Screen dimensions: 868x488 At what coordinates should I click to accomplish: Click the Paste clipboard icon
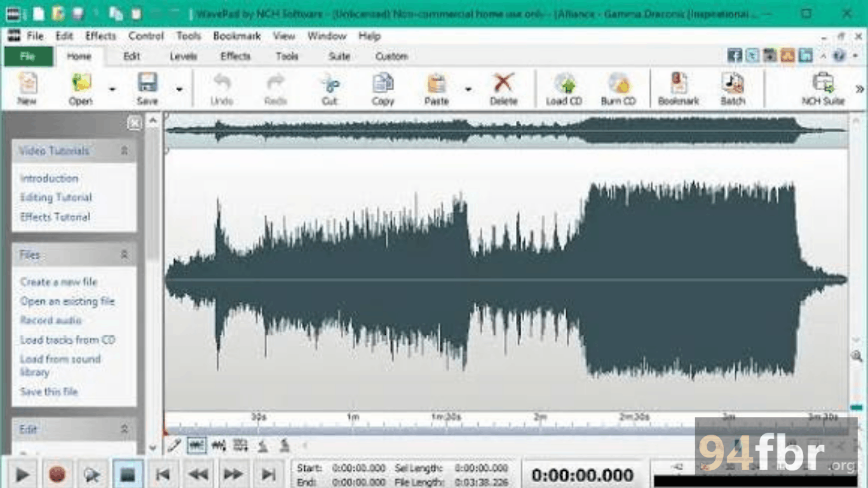coord(437,88)
